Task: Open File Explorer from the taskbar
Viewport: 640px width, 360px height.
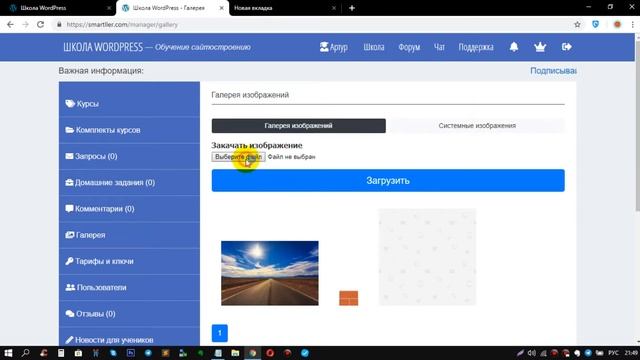Action: pyautogui.click(x=235, y=353)
